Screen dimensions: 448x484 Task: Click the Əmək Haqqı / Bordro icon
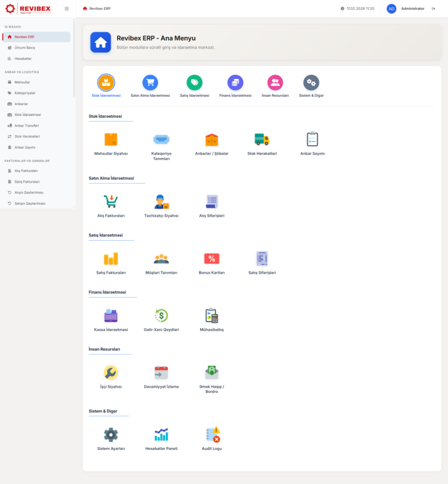(x=211, y=373)
